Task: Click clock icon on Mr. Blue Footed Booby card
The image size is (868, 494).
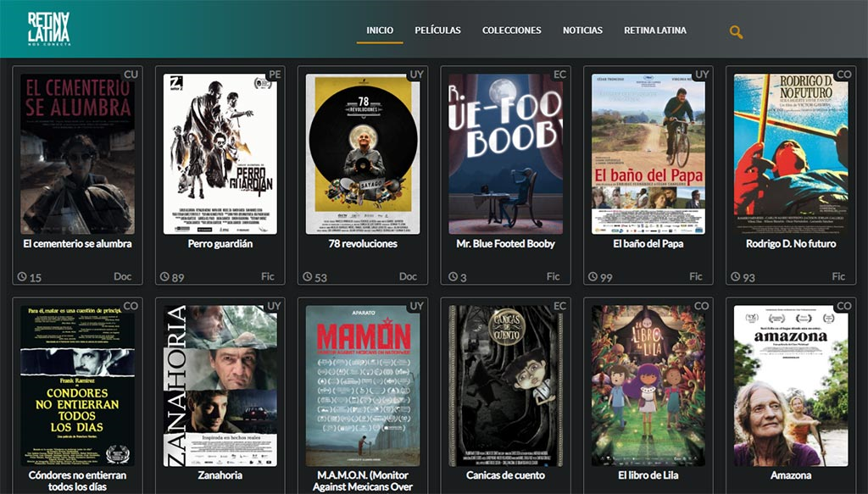Action: point(453,276)
